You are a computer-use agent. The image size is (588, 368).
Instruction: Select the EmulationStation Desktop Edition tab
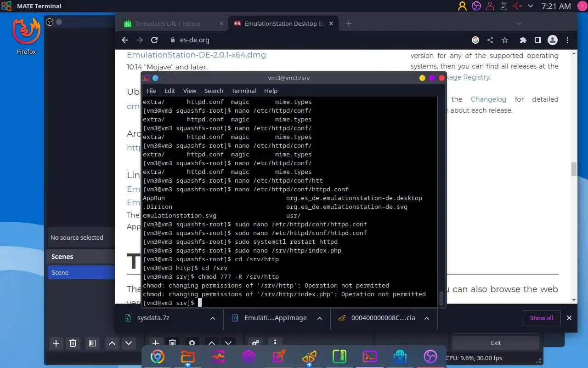pyautogui.click(x=284, y=23)
